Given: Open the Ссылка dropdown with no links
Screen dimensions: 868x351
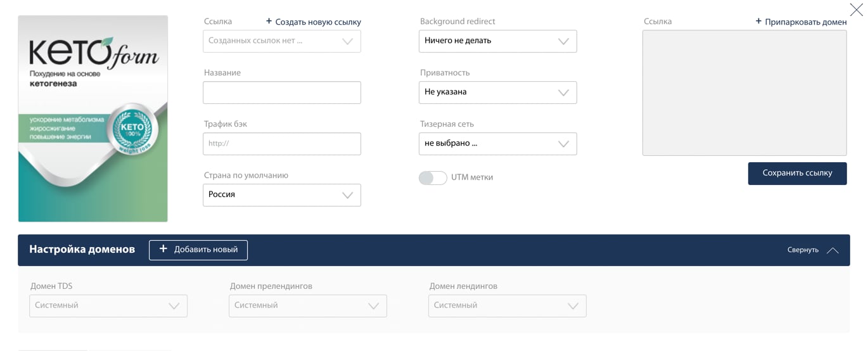Looking at the screenshot, I should (282, 41).
